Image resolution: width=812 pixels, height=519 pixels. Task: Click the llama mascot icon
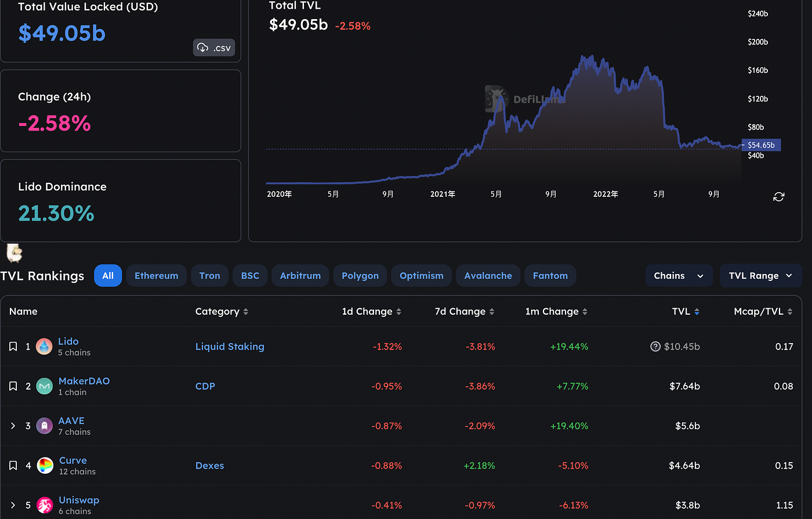coord(14,253)
